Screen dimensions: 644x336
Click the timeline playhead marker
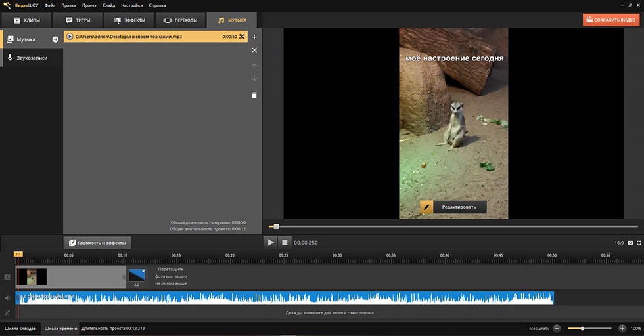18,255
